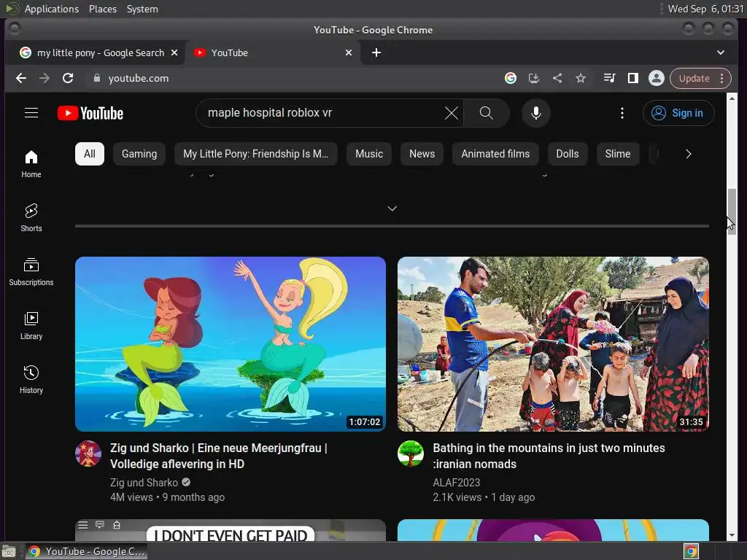The width and height of the screenshot is (747, 560).
Task: Open the Applications menu
Action: click(x=52, y=9)
